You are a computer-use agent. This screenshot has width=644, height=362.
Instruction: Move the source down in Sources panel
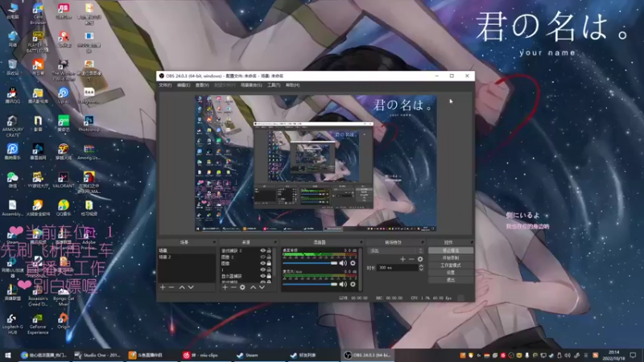262,287
